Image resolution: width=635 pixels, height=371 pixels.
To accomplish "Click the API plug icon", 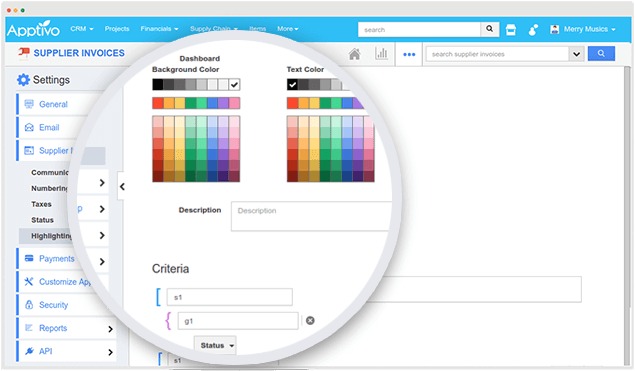I will click(x=29, y=351).
